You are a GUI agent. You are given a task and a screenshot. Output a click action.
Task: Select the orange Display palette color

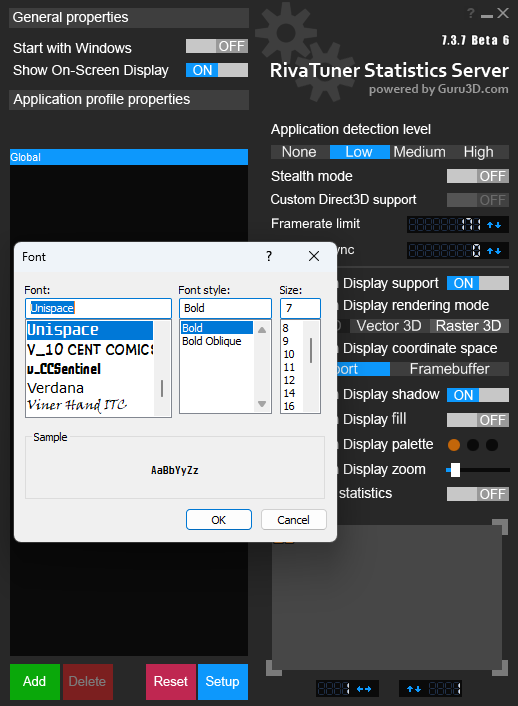click(x=454, y=445)
